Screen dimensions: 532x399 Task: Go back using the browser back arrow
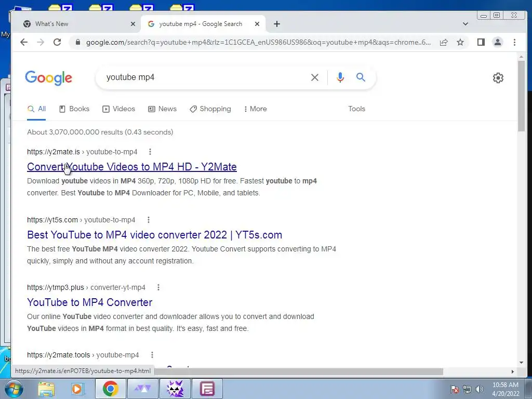click(24, 42)
